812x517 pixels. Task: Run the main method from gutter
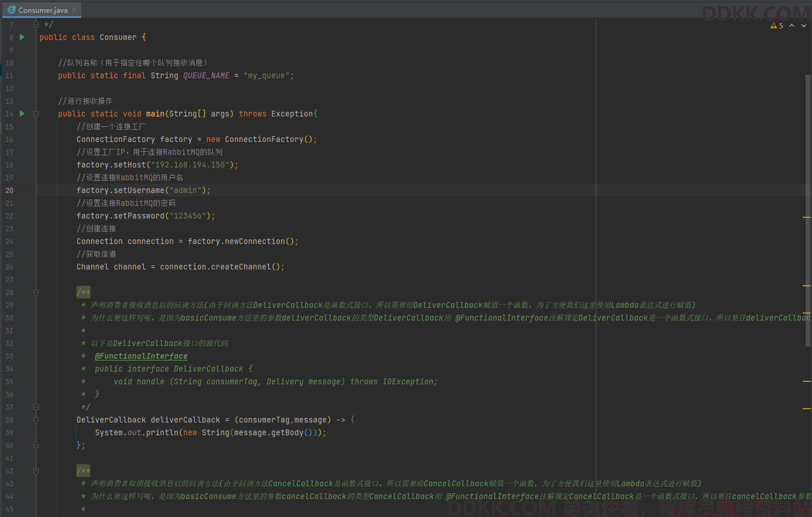pyautogui.click(x=22, y=114)
